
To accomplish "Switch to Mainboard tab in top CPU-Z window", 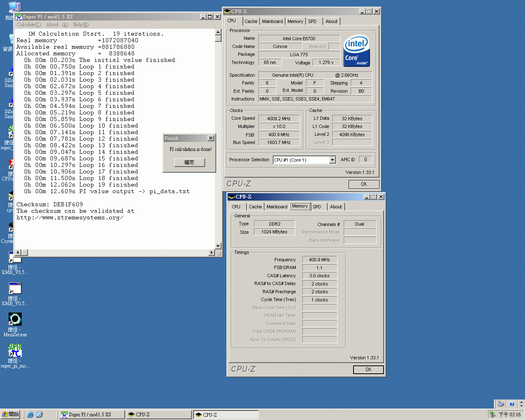I will (272, 21).
